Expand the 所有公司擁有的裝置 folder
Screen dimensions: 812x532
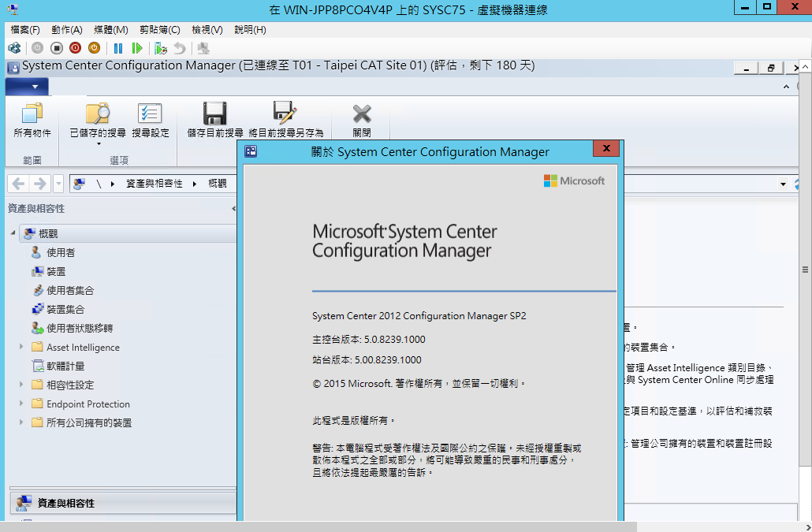21,422
